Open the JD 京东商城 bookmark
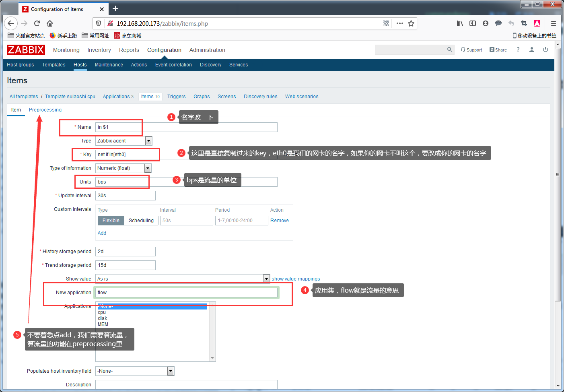564x392 pixels. pos(128,35)
